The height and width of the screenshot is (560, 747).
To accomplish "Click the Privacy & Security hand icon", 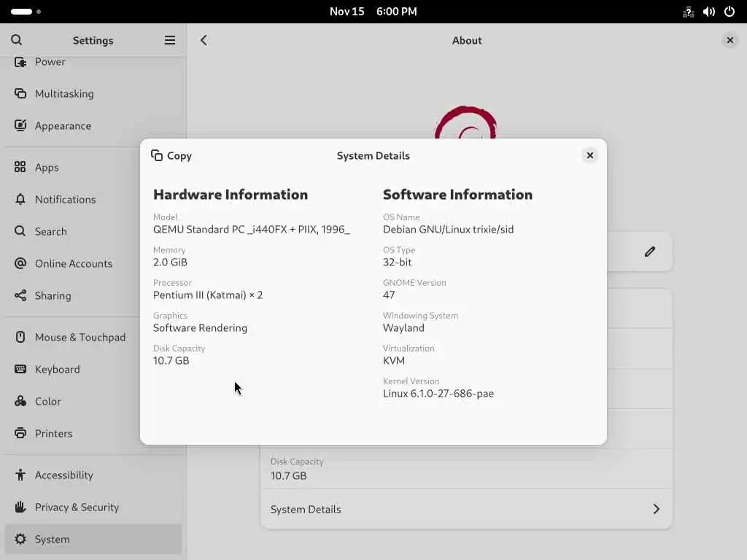I will 20,507.
